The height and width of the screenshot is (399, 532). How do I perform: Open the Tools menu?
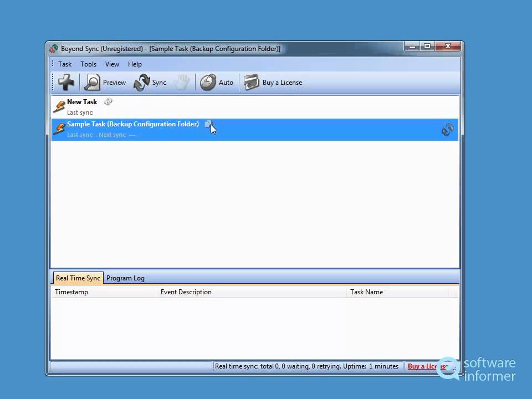88,64
